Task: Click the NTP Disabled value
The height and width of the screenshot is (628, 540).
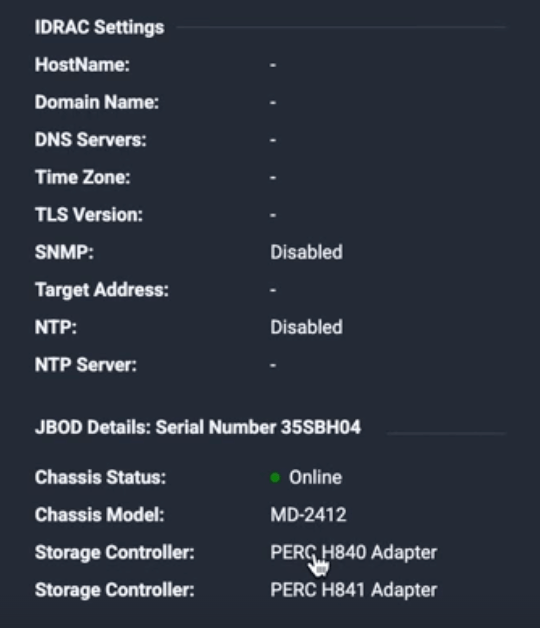Action: tap(306, 327)
